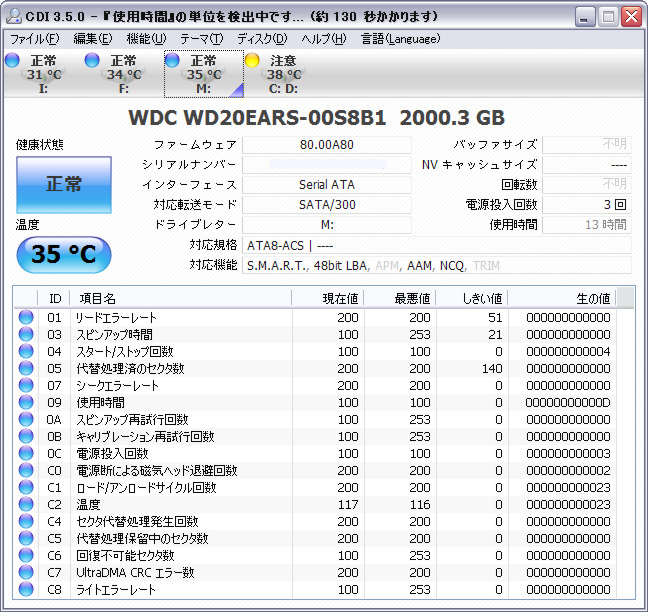
Task: Click the firmware field 80.00A80
Action: click(x=326, y=145)
